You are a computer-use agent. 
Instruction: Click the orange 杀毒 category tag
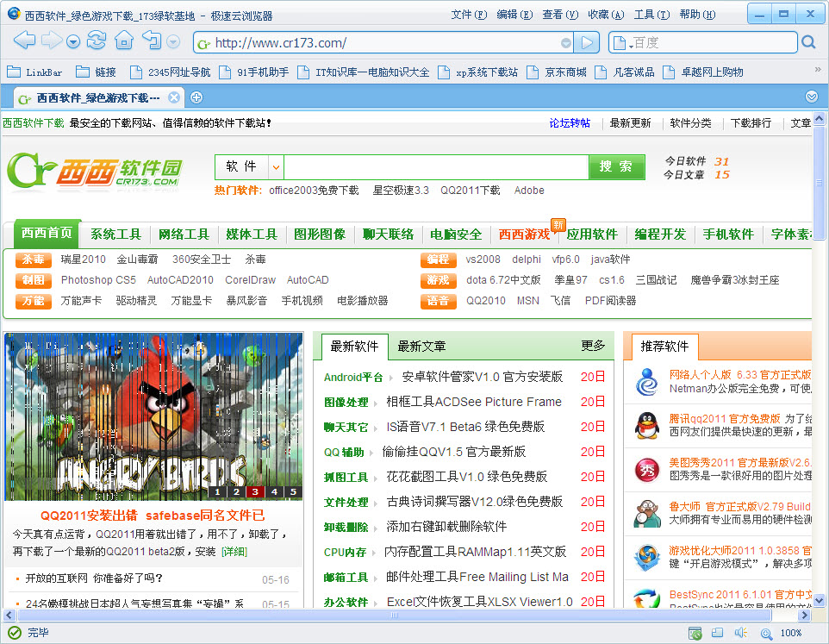tap(34, 259)
